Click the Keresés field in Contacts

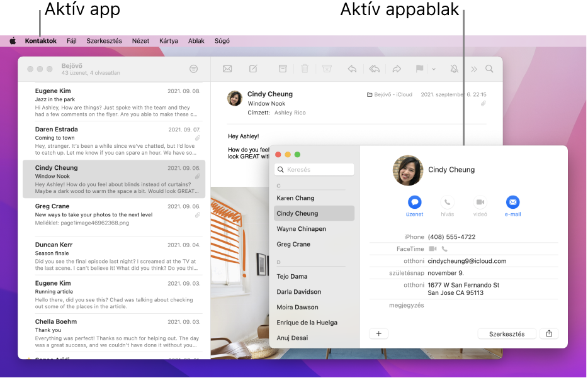314,169
